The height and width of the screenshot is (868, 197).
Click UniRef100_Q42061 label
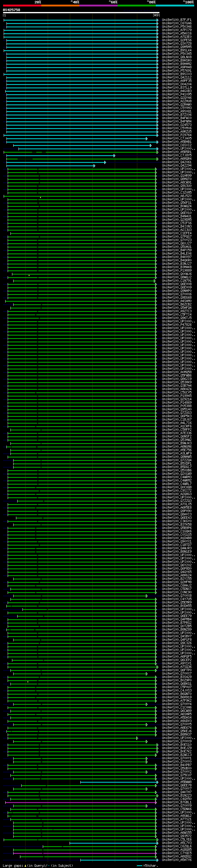tap(176, 162)
